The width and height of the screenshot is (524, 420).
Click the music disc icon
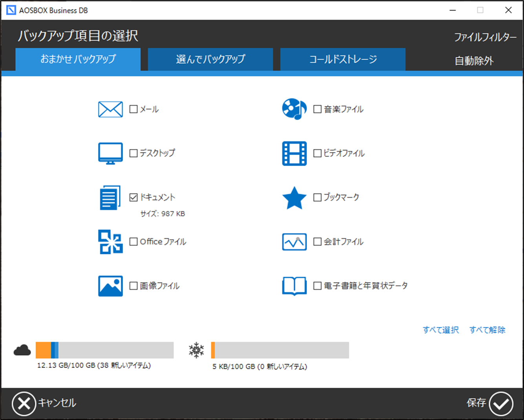[294, 109]
